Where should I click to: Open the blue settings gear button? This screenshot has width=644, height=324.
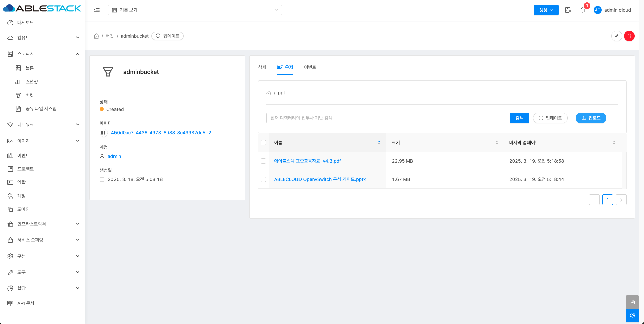[632, 315]
